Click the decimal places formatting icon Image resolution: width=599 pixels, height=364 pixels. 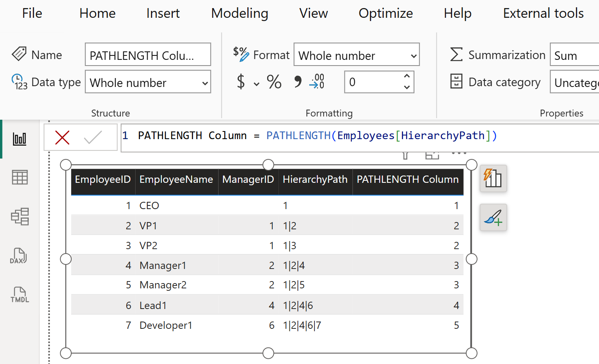coord(316,82)
